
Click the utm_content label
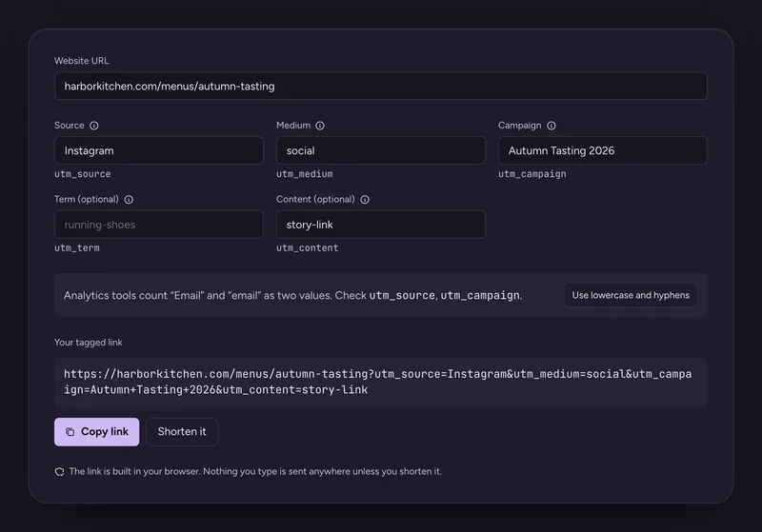click(x=307, y=247)
